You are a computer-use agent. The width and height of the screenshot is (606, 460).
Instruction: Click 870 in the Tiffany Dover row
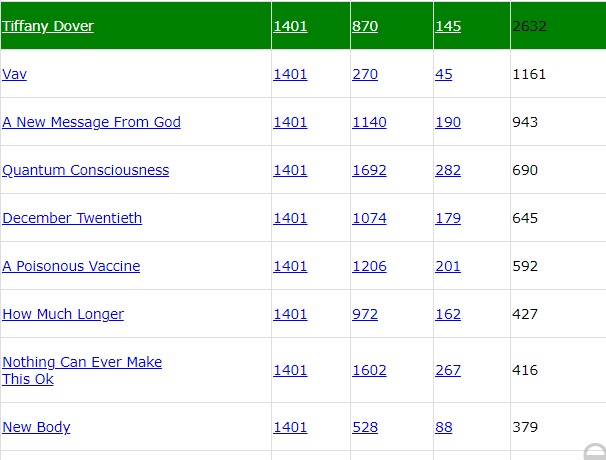point(365,26)
